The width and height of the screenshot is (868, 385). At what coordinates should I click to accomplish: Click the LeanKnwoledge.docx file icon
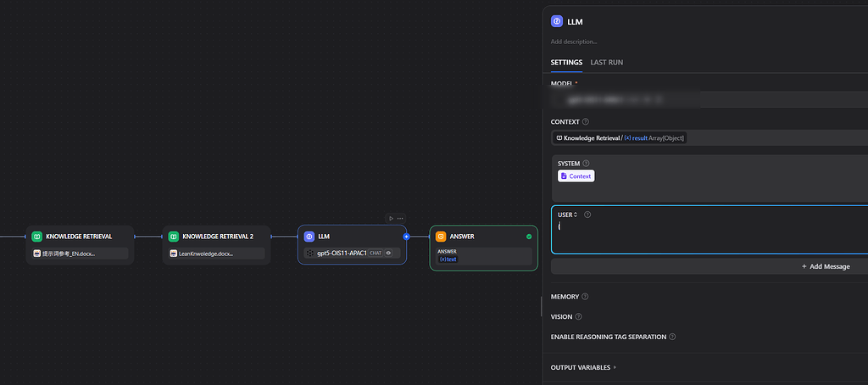pyautogui.click(x=173, y=254)
